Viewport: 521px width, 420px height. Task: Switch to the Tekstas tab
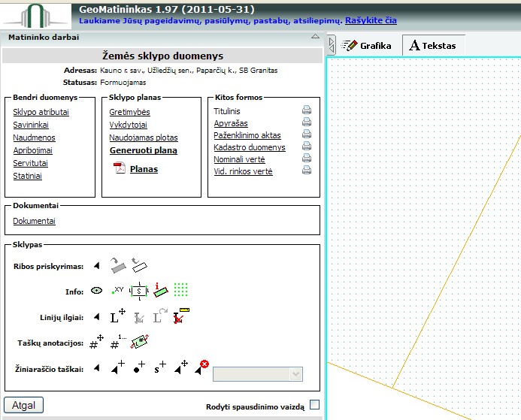pyautogui.click(x=433, y=46)
